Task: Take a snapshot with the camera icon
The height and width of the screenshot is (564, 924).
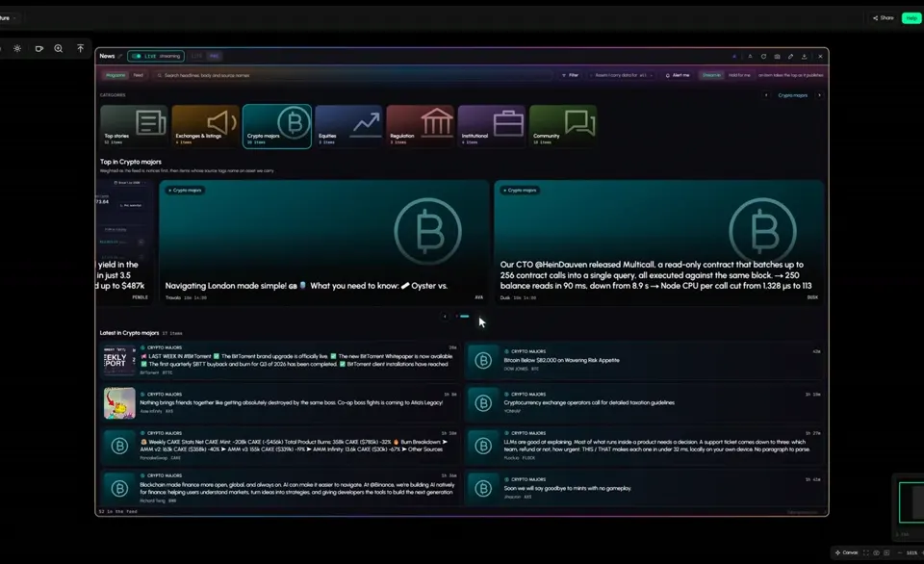Action: (x=778, y=57)
